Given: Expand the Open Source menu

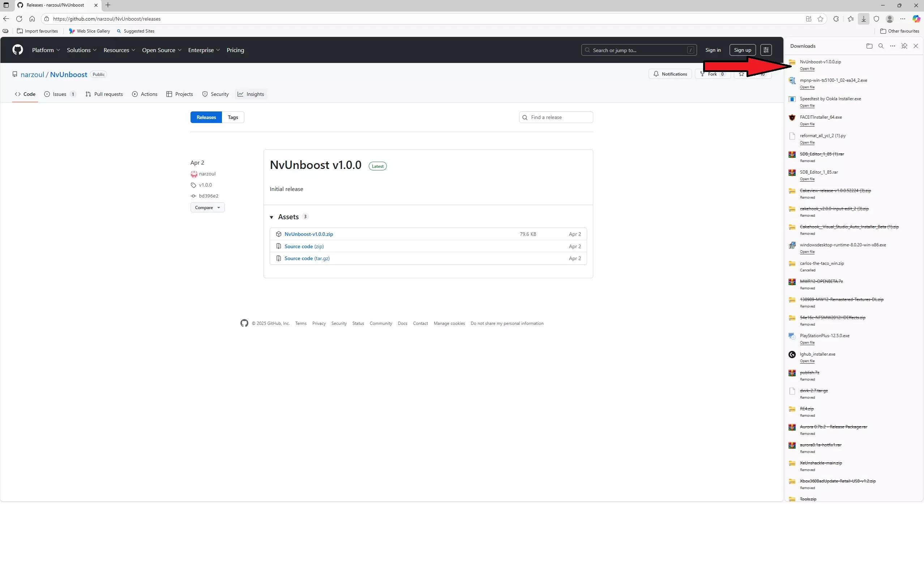Looking at the screenshot, I should [x=162, y=50].
